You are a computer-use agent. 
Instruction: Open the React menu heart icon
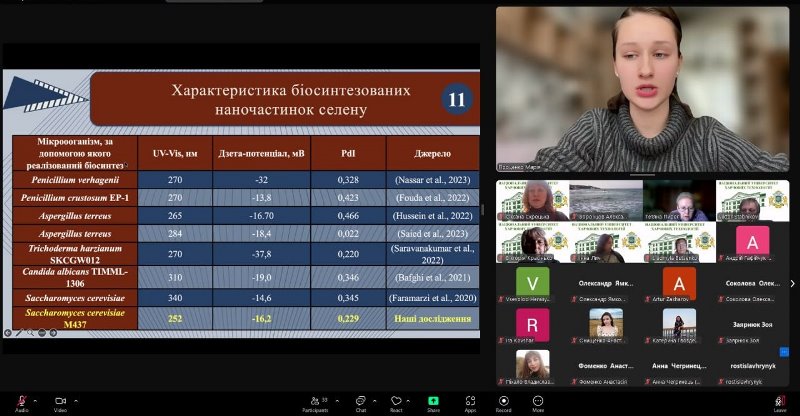[396, 403]
